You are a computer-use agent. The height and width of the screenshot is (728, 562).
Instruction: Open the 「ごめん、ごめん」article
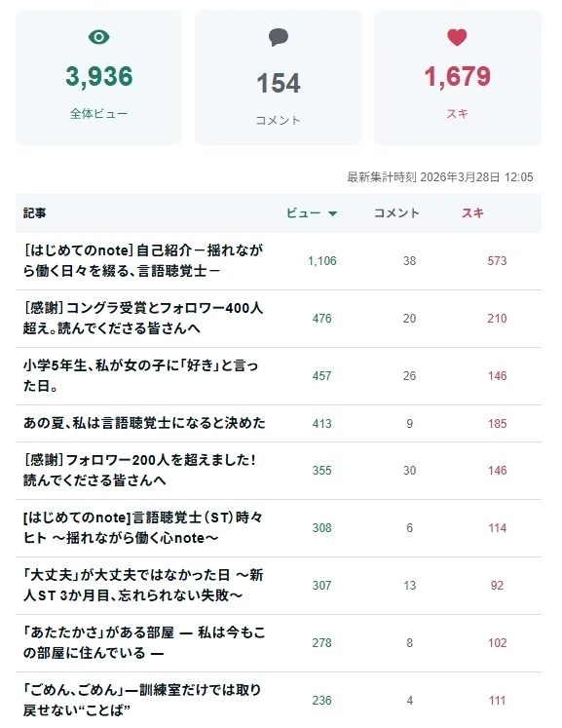click(142, 700)
